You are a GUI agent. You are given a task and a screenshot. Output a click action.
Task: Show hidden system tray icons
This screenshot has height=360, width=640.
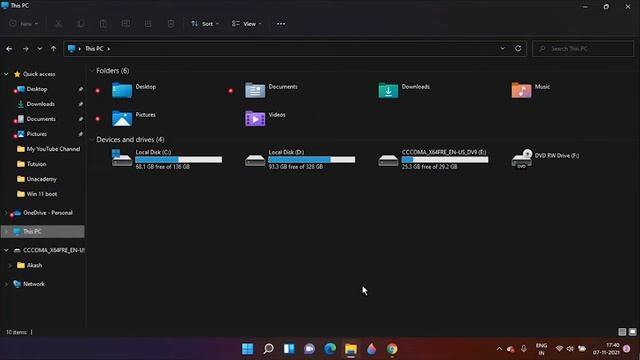point(499,349)
